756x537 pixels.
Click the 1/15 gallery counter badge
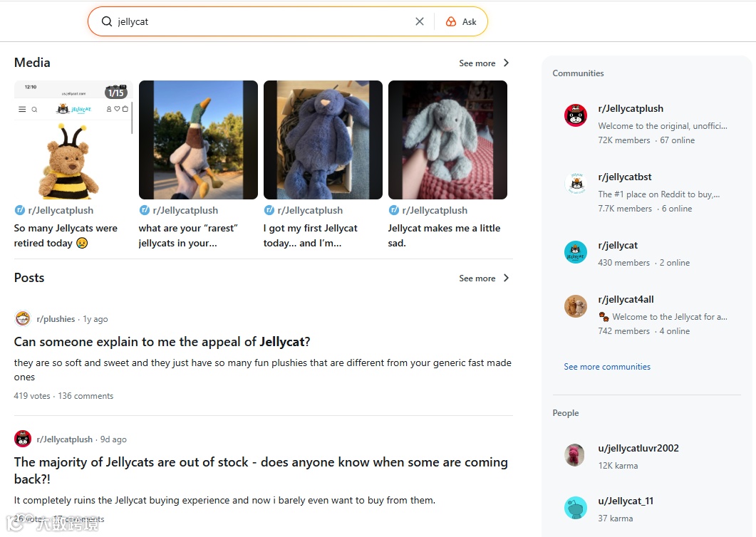[x=115, y=93]
